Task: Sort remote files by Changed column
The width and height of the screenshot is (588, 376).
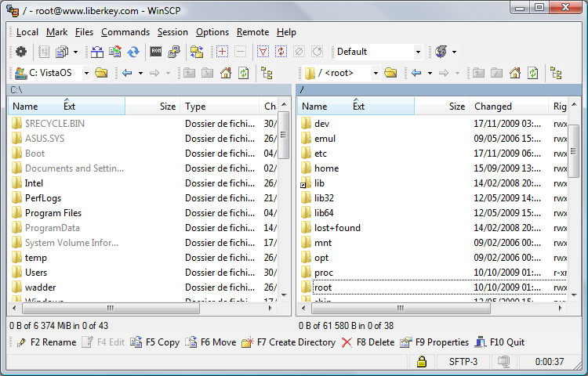Action: 493,107
